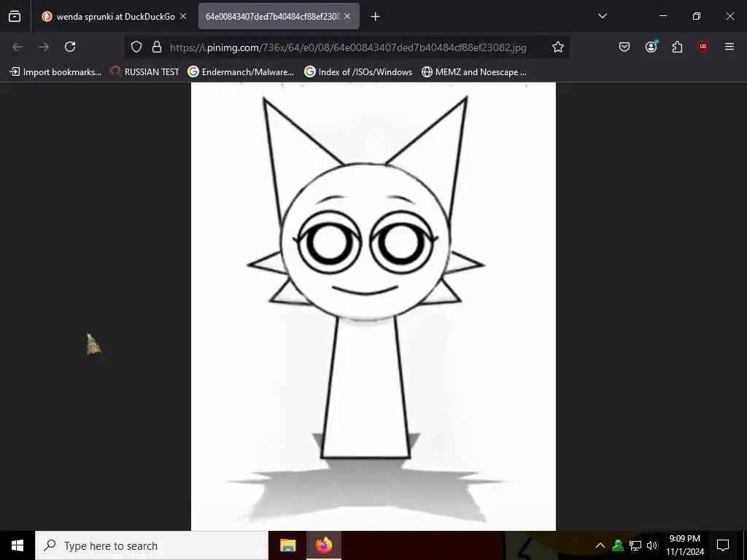Open the Endermanch/Malware bookmark
The width and height of the screenshot is (747, 560).
click(x=241, y=72)
